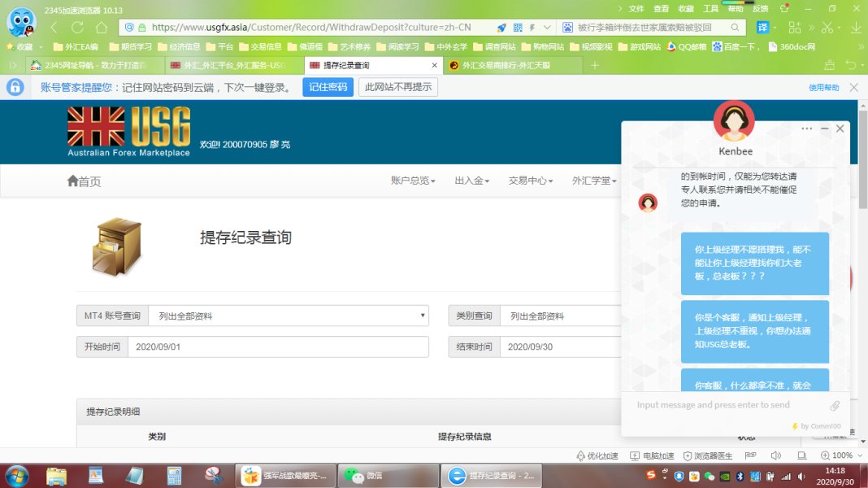Image resolution: width=868 pixels, height=488 pixels.
Task: Open the new tab plus button
Action: 595,65
